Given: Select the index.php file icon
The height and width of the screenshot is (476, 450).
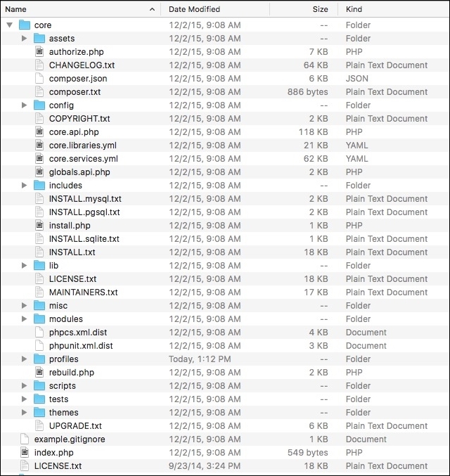Looking at the screenshot, I should point(25,452).
